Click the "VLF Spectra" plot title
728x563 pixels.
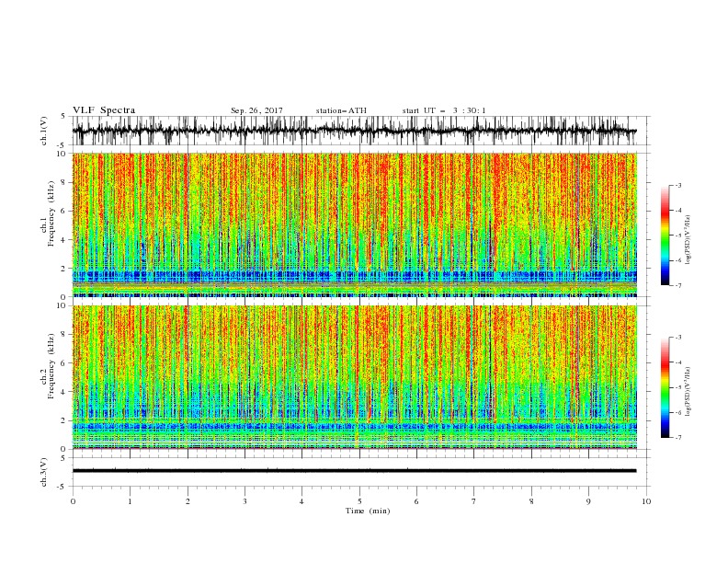coord(104,110)
